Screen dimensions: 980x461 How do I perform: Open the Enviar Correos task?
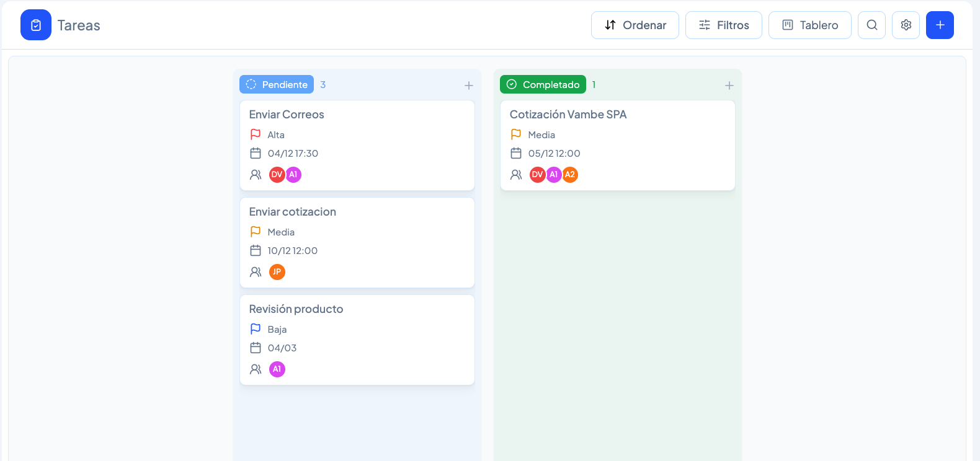coord(287,115)
